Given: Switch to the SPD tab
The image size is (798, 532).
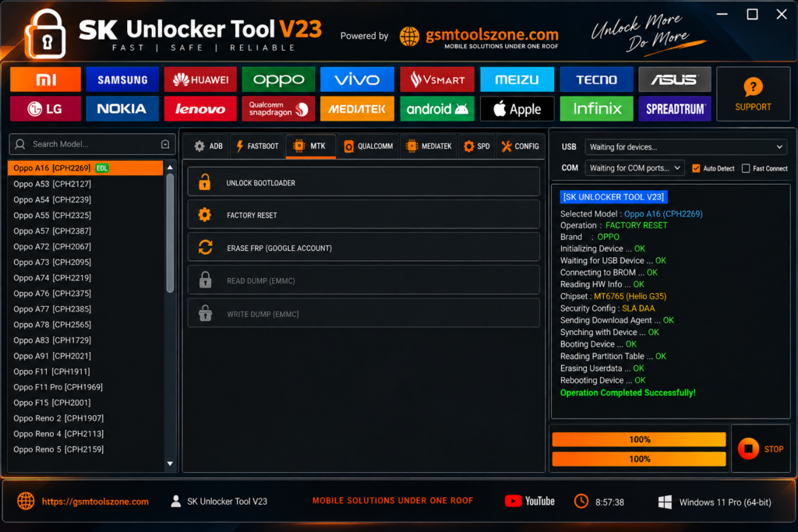Looking at the screenshot, I should pos(476,146).
